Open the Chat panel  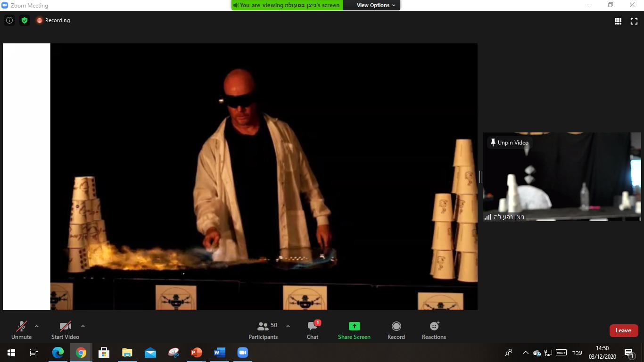coord(313,330)
